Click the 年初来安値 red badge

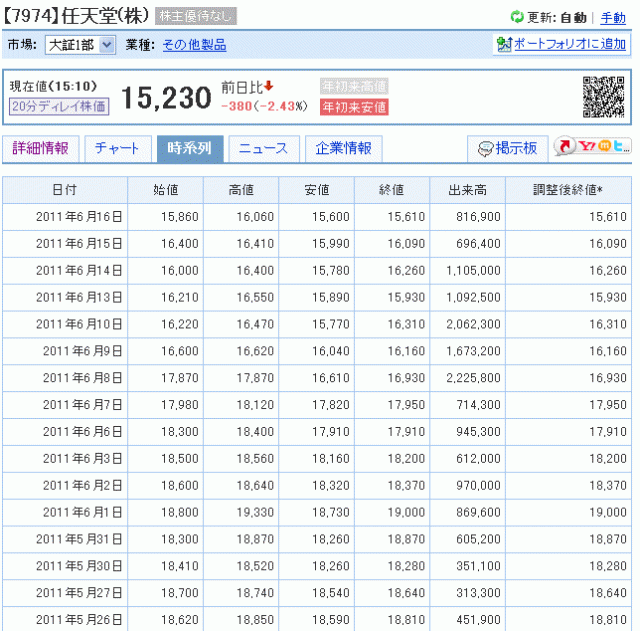[x=354, y=107]
